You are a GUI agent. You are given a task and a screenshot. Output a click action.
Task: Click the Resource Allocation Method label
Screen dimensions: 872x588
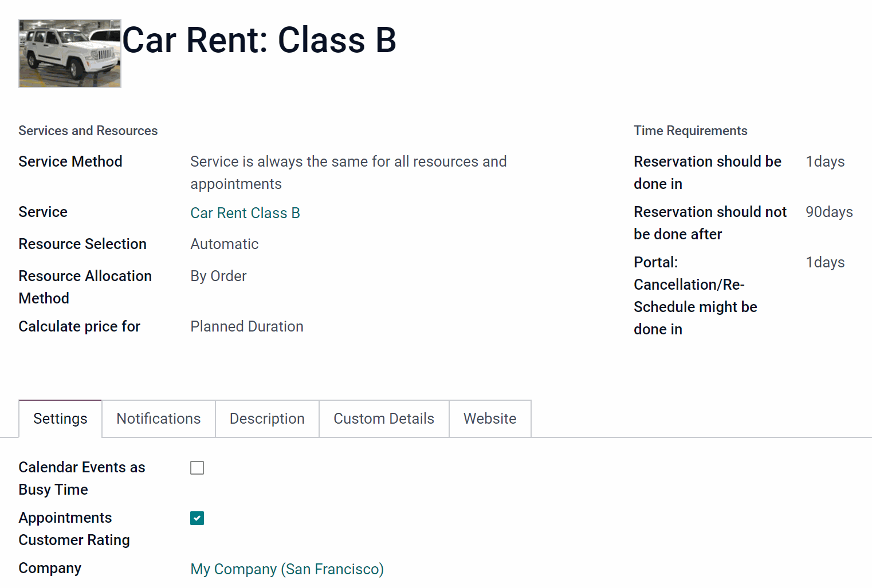click(x=85, y=287)
